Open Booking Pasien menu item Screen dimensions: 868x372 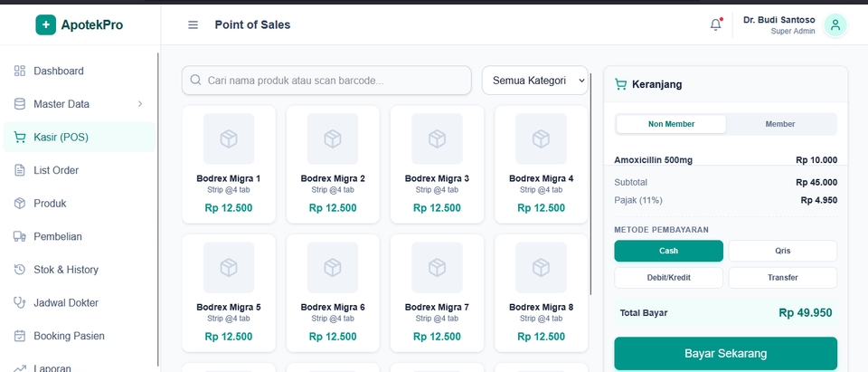point(80,336)
